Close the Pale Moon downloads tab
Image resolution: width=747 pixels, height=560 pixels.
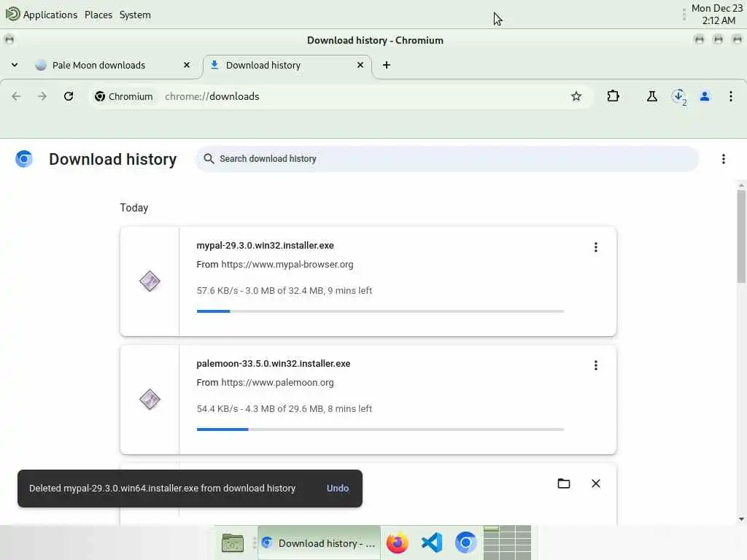187,65
